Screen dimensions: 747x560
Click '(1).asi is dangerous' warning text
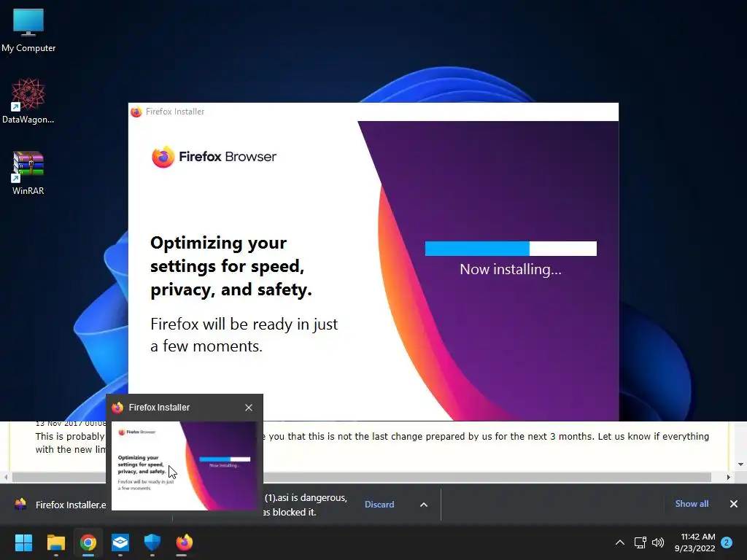(306, 497)
